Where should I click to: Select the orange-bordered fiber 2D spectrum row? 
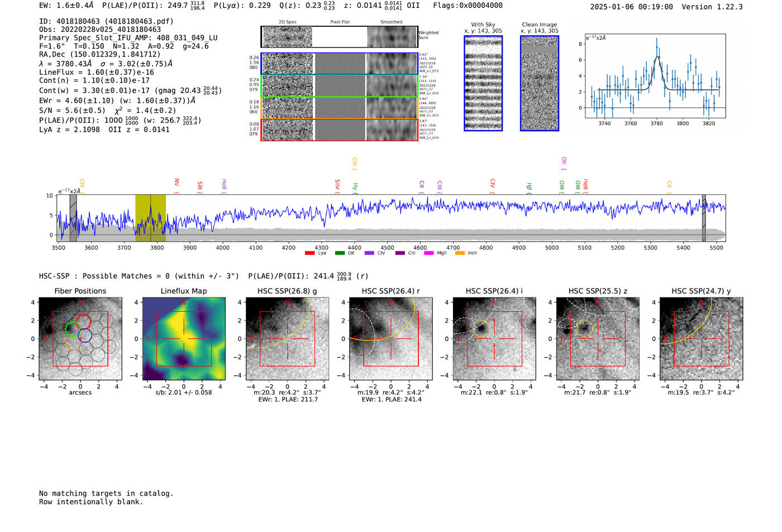pos(340,108)
